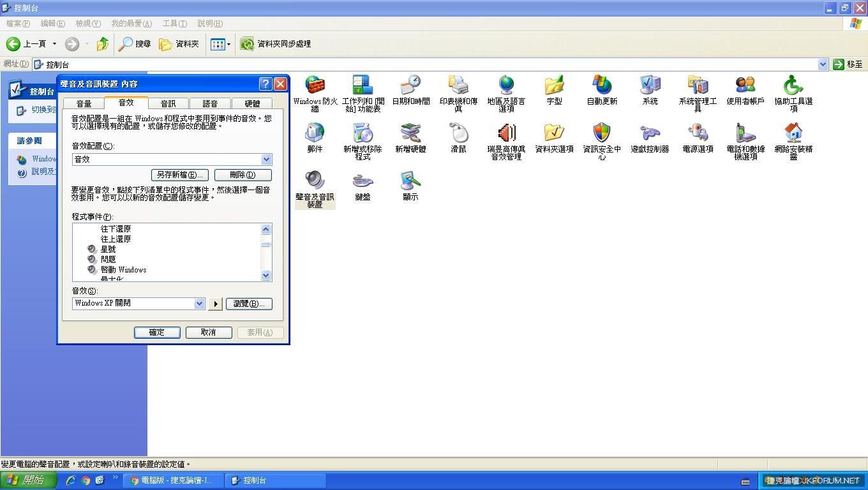Image resolution: width=868 pixels, height=490 pixels.
Task: Open the 使用者帳戶 user accounts icon
Action: [x=745, y=86]
